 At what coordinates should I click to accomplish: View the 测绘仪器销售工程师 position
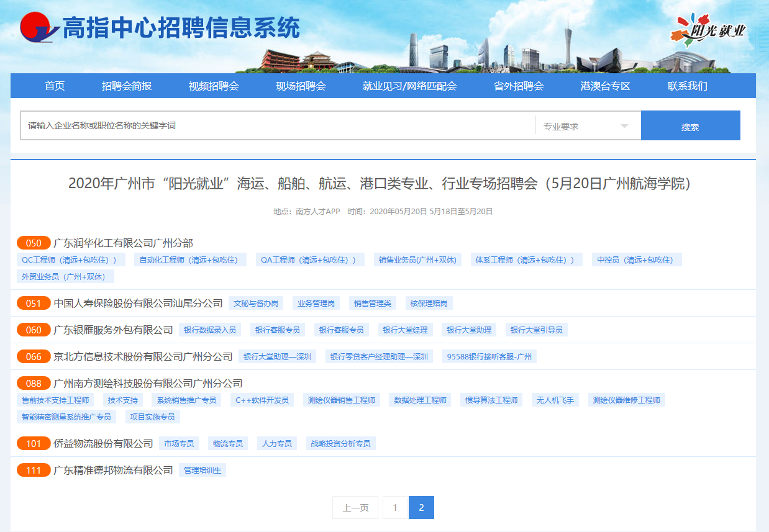pos(342,400)
